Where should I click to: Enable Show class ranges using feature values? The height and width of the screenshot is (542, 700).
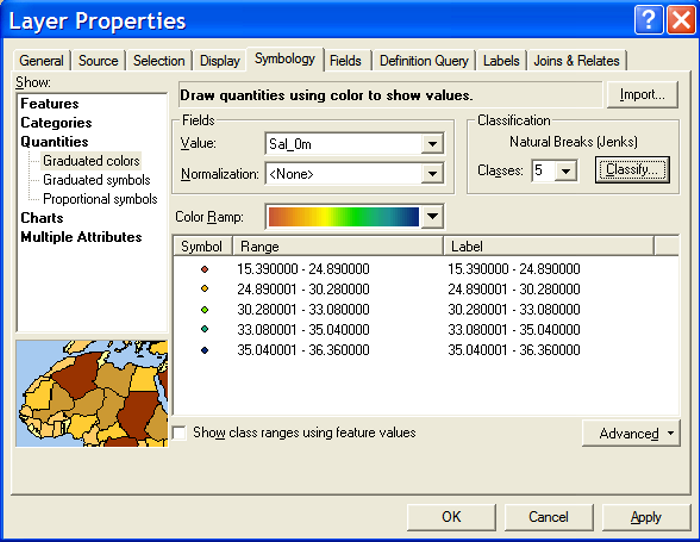coord(180,434)
